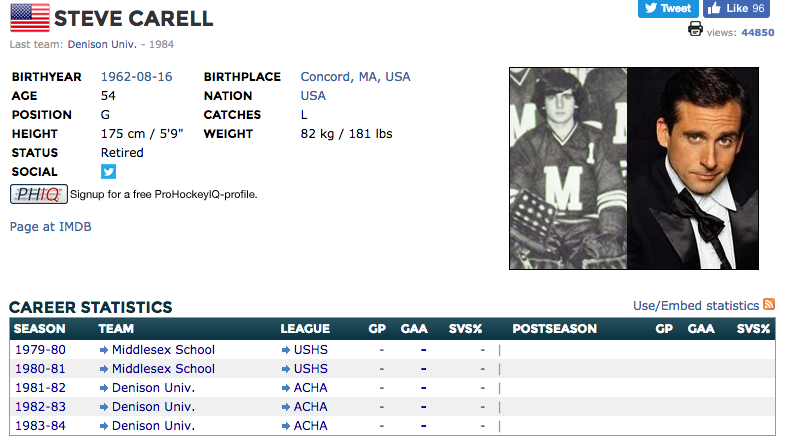
Task: Open the Use/Embed statistics link
Action: (x=696, y=306)
